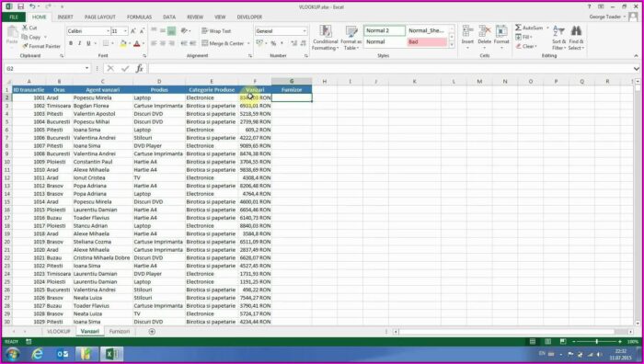Expand the cell Styles gallery

(452, 44)
